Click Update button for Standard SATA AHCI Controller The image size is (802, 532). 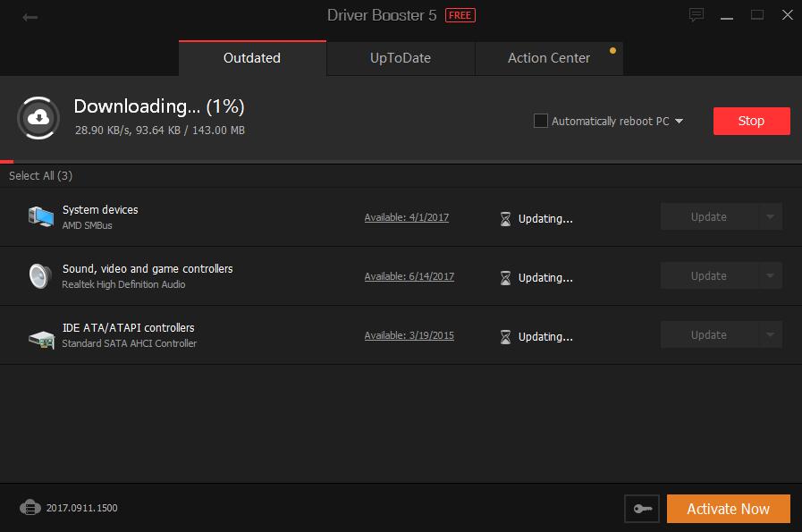709,335
